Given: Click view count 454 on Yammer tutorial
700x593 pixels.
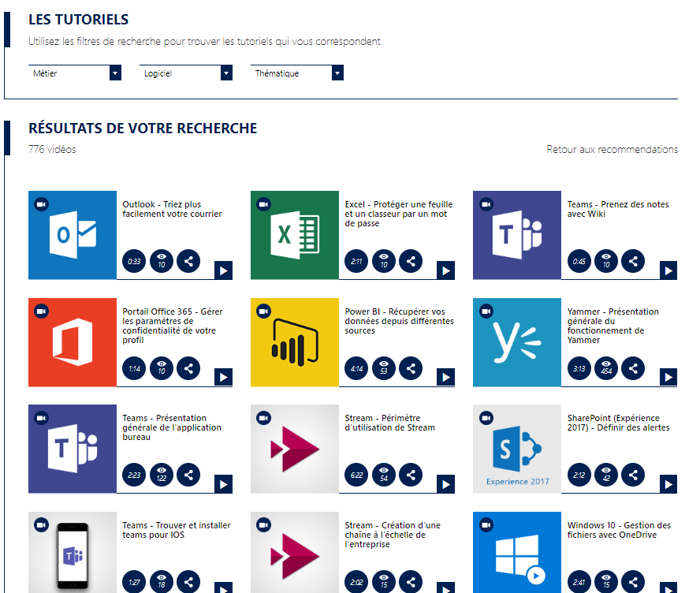Looking at the screenshot, I should coord(606,368).
